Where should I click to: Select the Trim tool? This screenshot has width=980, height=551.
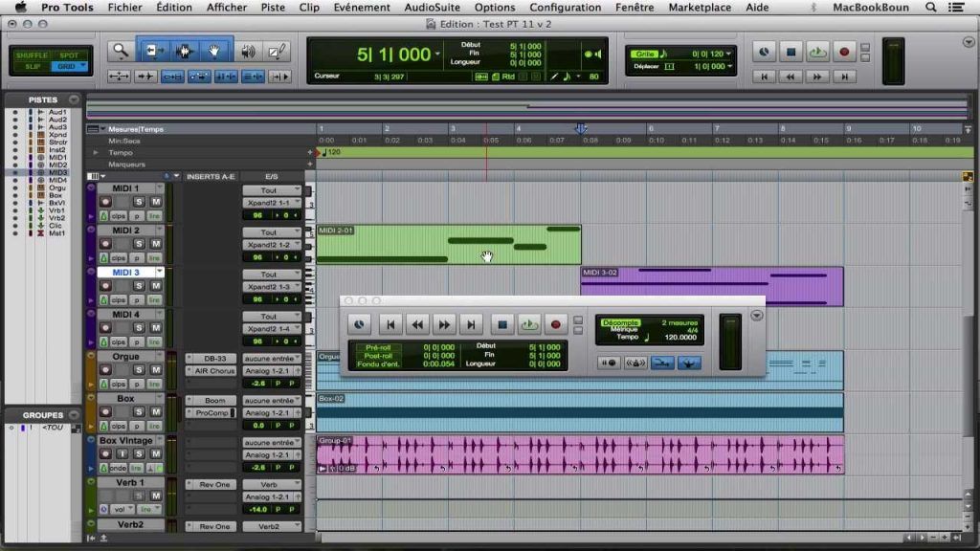(154, 52)
